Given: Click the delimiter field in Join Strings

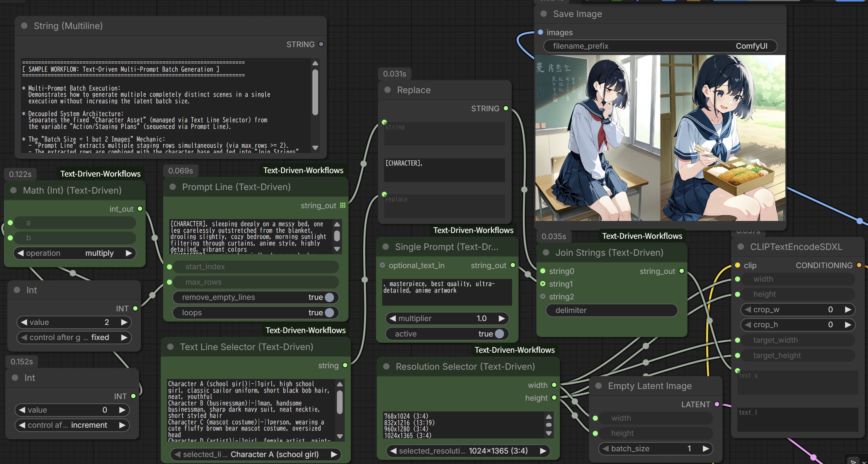Looking at the screenshot, I should click(x=612, y=310).
